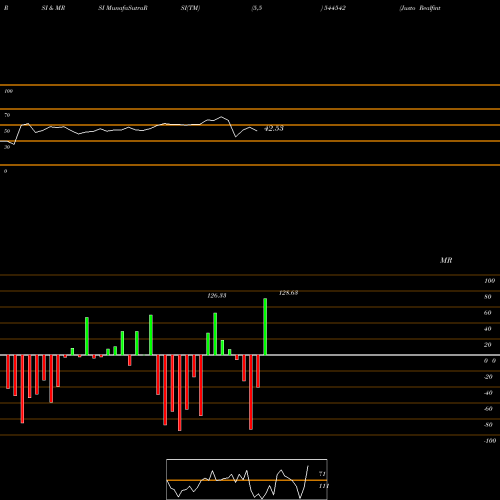Open the mini line chart thumbnail at bottom

pyautogui.click(x=247, y=479)
